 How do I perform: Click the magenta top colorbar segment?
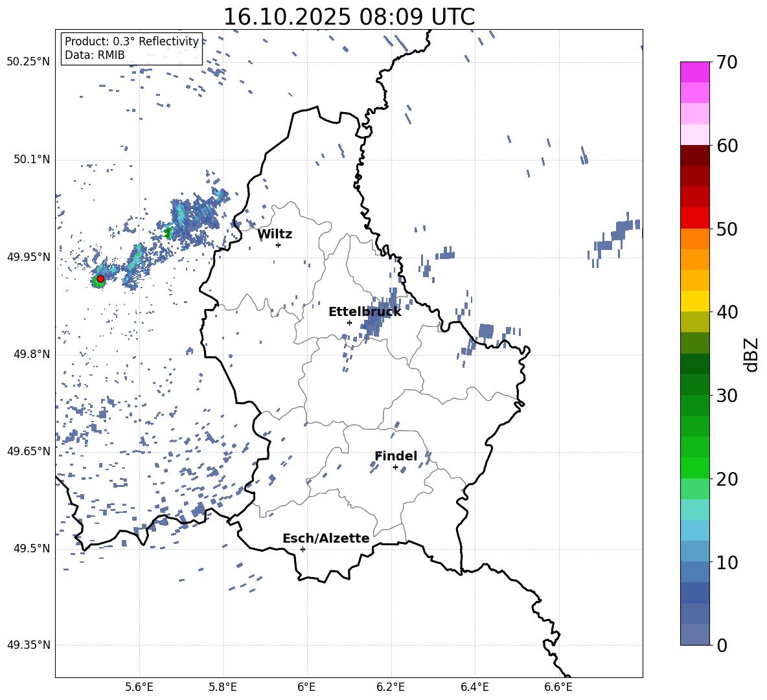click(x=694, y=72)
